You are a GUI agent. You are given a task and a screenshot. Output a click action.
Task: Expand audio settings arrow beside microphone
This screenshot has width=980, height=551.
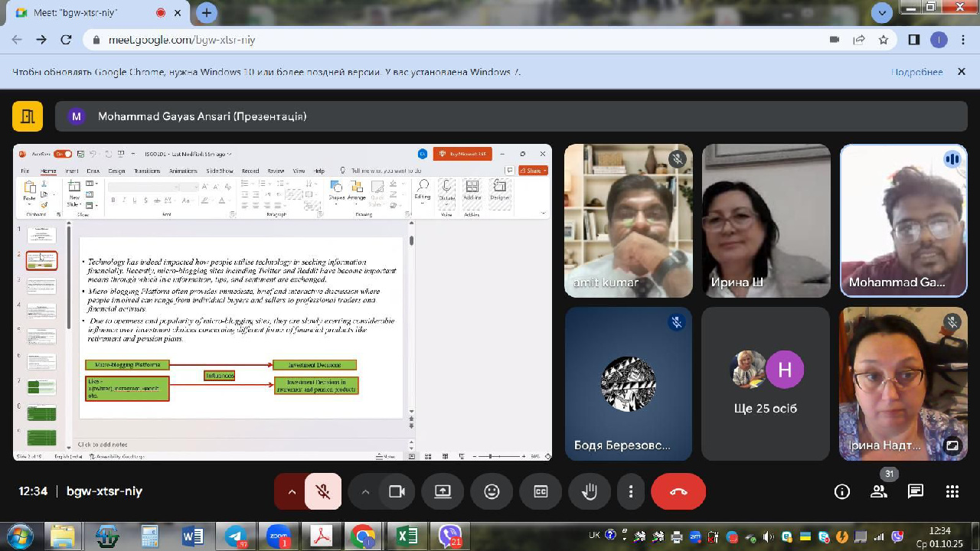click(x=292, y=491)
